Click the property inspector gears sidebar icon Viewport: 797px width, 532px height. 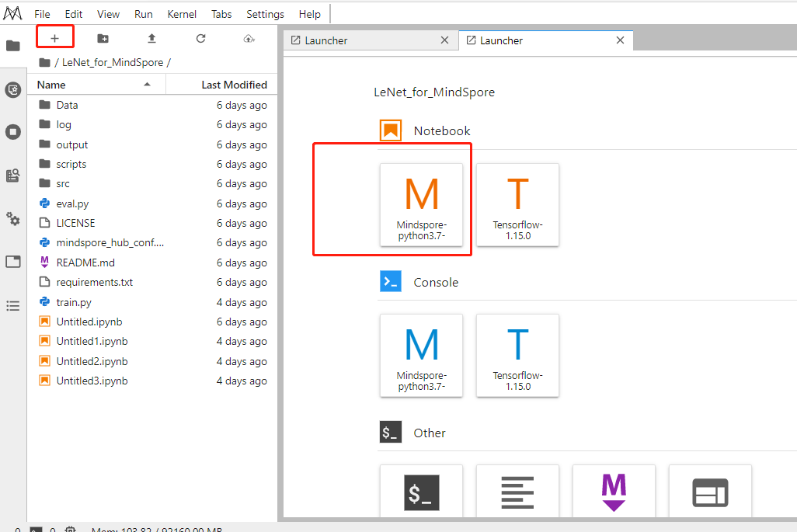(13, 219)
